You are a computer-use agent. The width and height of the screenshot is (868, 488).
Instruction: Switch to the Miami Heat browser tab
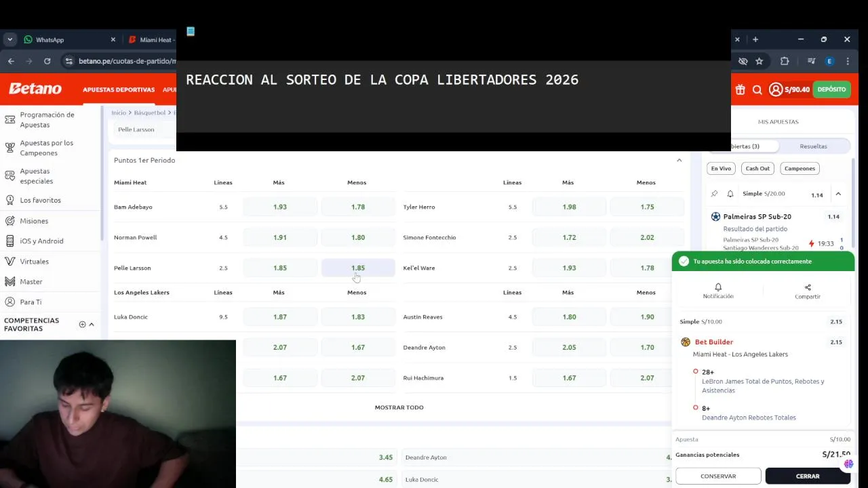pyautogui.click(x=153, y=40)
